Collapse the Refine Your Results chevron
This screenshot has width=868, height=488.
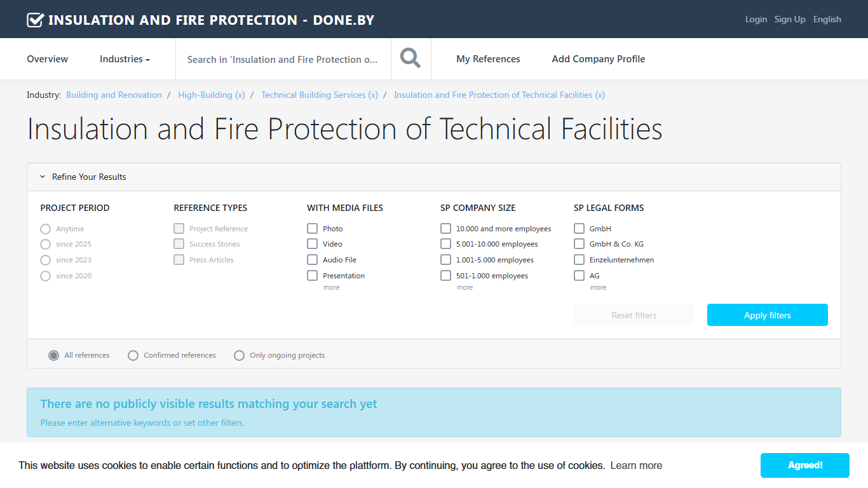(x=43, y=177)
